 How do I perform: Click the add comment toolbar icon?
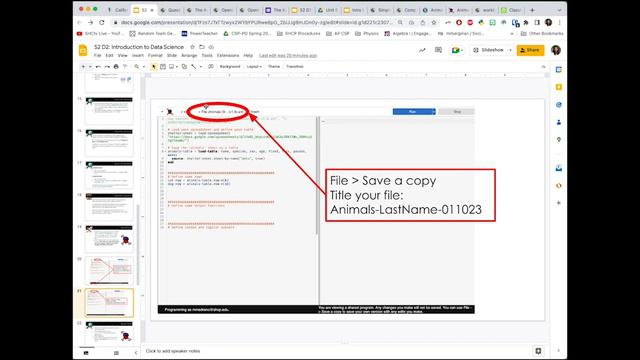coord(211,67)
